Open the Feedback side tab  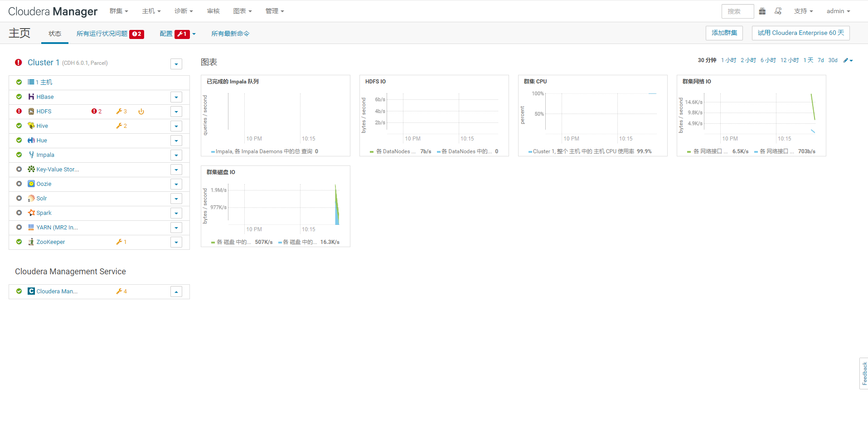click(864, 373)
